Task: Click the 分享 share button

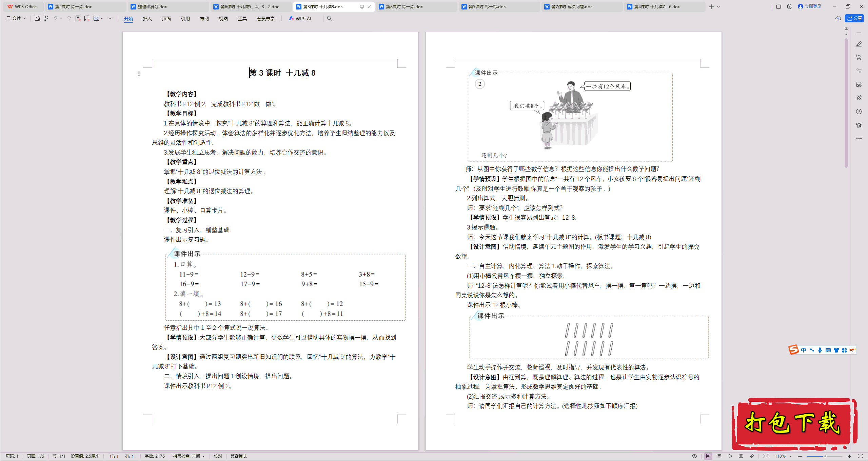Action: point(854,19)
